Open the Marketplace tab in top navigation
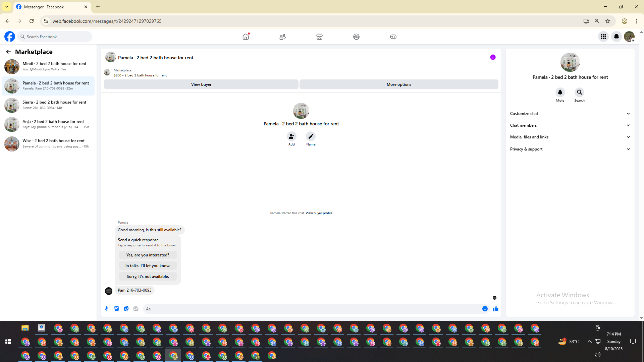The height and width of the screenshot is (362, 644). tap(319, 37)
